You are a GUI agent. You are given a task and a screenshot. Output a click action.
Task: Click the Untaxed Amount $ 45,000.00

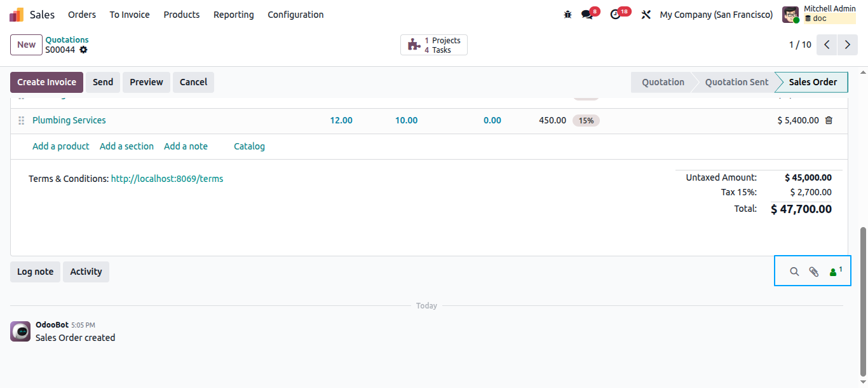[x=808, y=177]
